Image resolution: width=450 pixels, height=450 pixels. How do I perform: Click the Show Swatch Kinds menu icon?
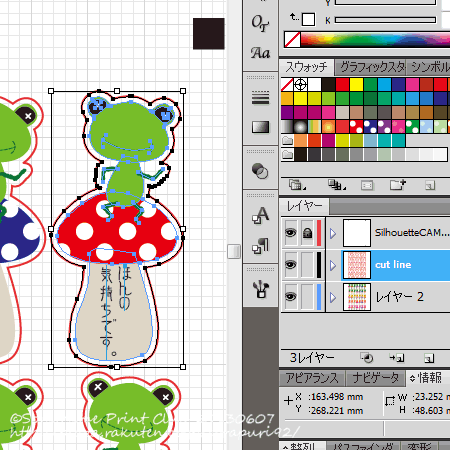pyautogui.click(x=336, y=185)
